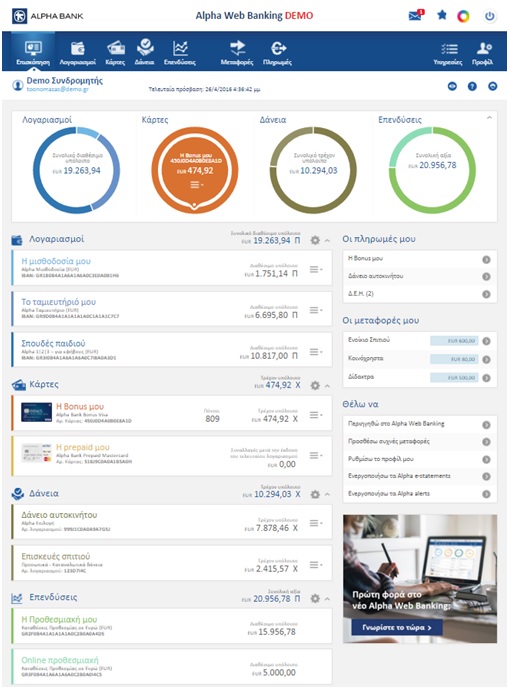Open actions menu for Η Bonus μου card

pos(316,415)
